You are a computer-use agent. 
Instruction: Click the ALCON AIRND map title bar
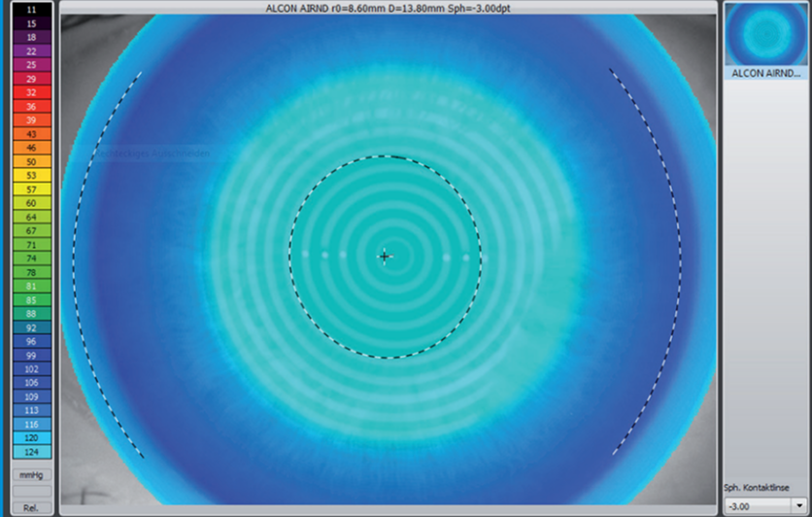(x=388, y=8)
